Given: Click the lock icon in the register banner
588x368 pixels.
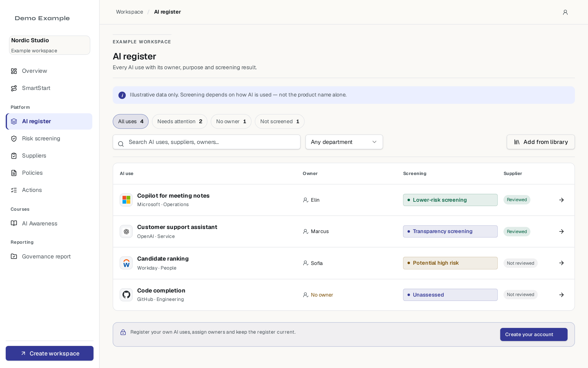Looking at the screenshot, I should click(x=123, y=332).
